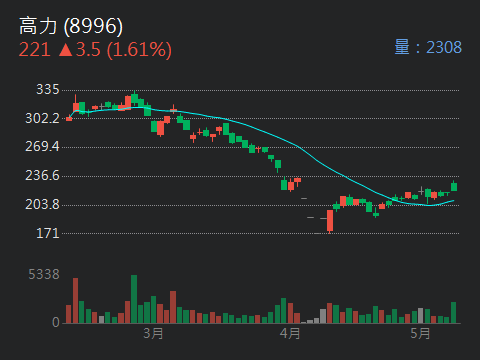Screen dimensions: 480x360
Task: Click the 5月 date axis label
Action: [x=420, y=333]
